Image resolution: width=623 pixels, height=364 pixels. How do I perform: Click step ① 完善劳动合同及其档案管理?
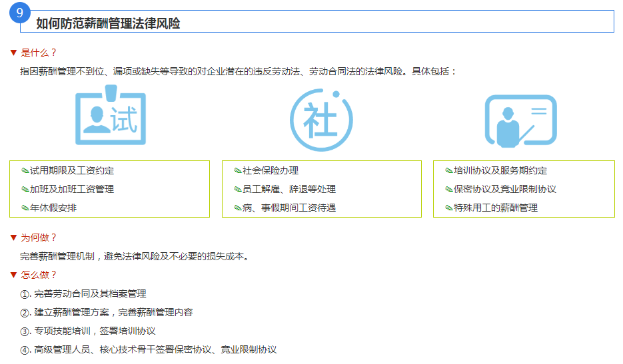[x=83, y=293]
